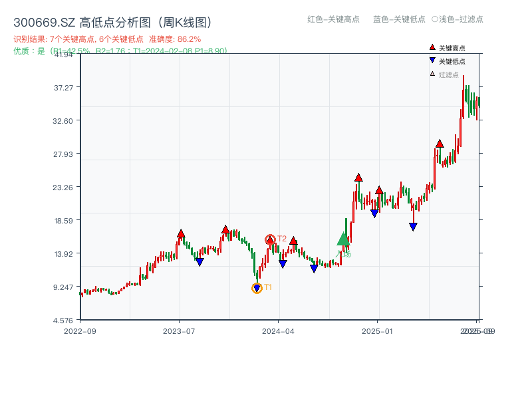This screenshot has height=399, width=532.
Task: Toggle 过滤点 series in the legend
Action: 448,74
